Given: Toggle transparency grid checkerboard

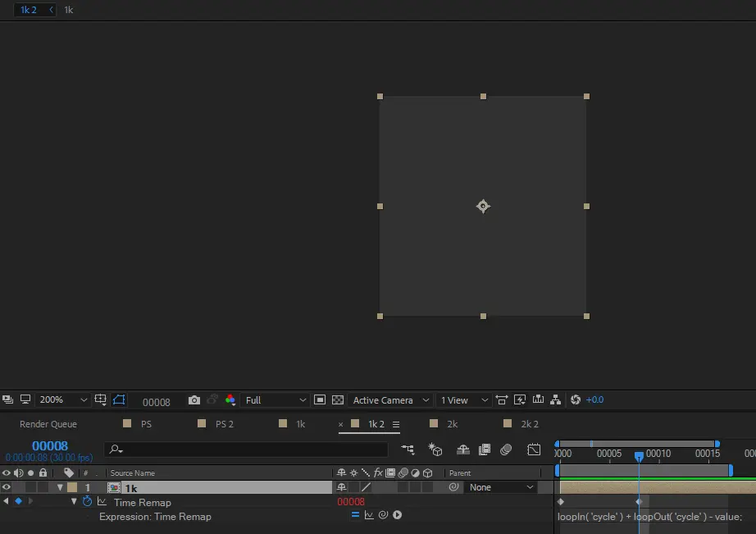Looking at the screenshot, I should 338,400.
